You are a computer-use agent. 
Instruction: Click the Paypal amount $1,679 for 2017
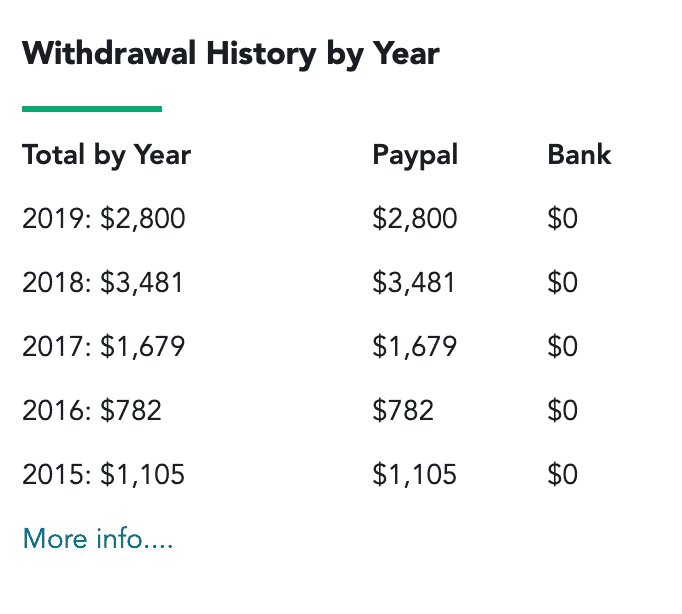pos(415,347)
